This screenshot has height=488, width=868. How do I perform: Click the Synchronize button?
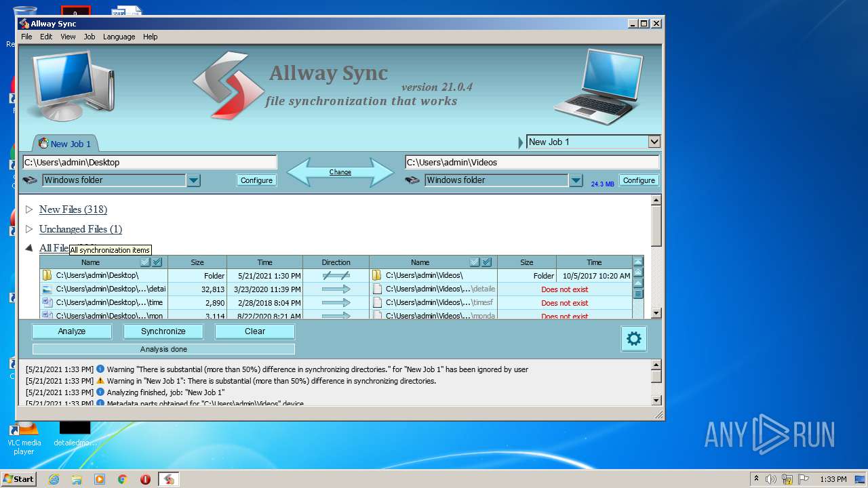click(x=163, y=331)
